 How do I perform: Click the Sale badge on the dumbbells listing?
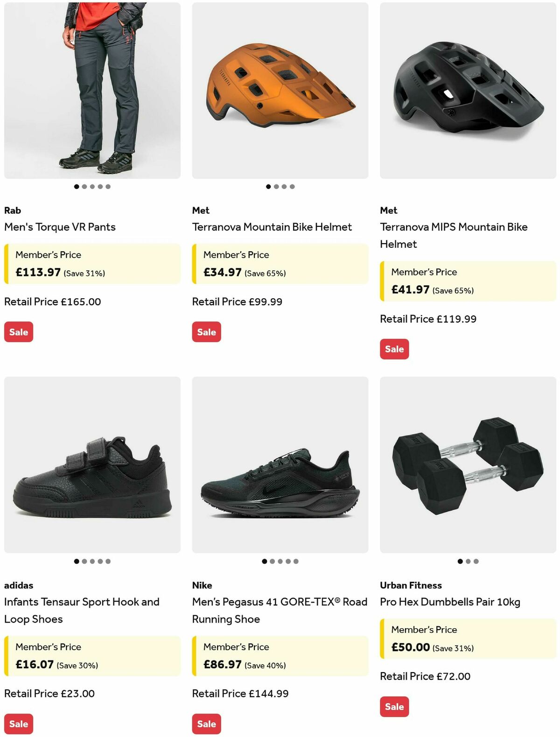click(394, 707)
